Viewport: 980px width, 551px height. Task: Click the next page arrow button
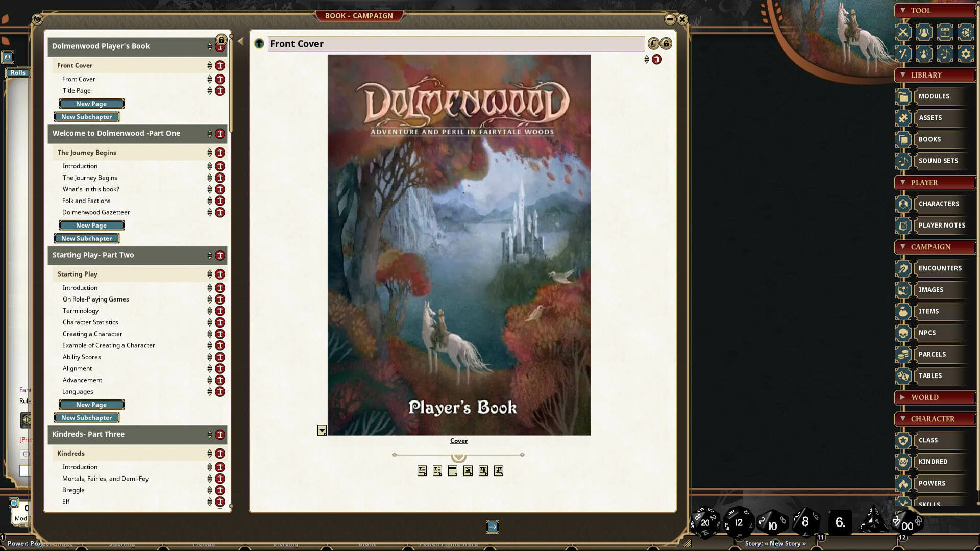tap(493, 527)
